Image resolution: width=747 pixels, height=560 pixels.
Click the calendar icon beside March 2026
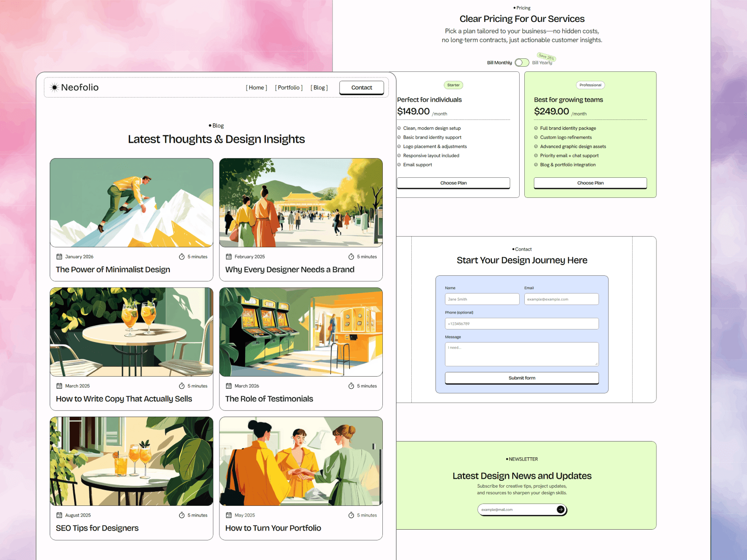click(229, 386)
